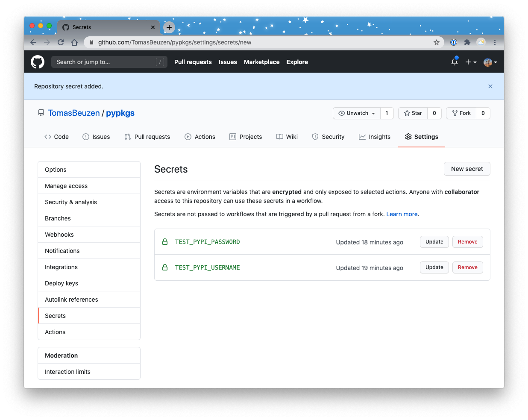Viewport: 528px width, 420px height.
Task: Open the plus create-new menu
Action: 471,62
